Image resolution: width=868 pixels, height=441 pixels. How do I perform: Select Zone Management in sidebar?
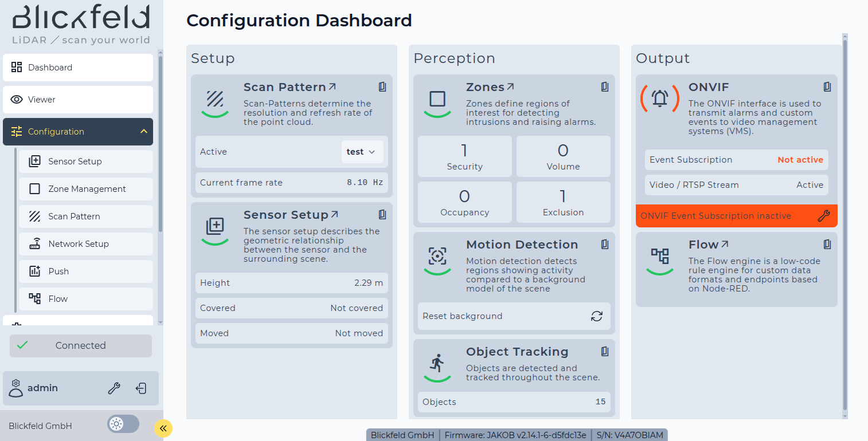[86, 189]
